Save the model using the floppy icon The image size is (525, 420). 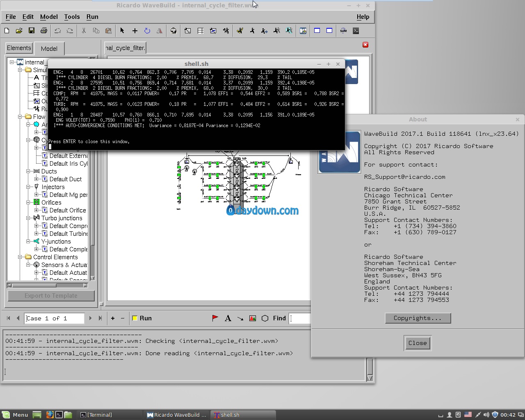click(x=32, y=31)
